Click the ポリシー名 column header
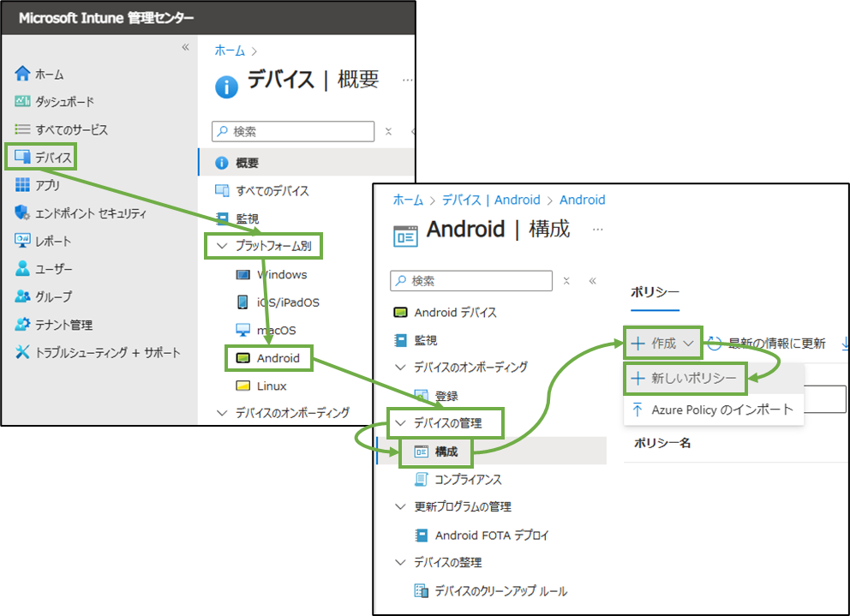Screen dimensions: 850x616 661,443
